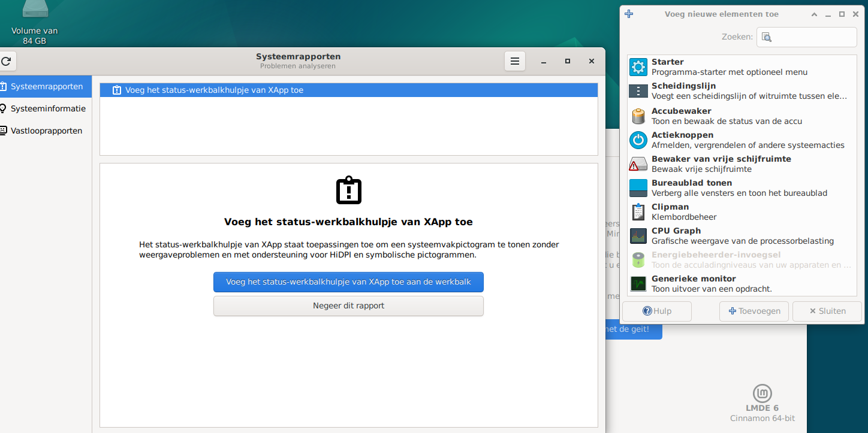Select the Accubewaker list entry text
This screenshot has height=433, width=868.
point(727,116)
